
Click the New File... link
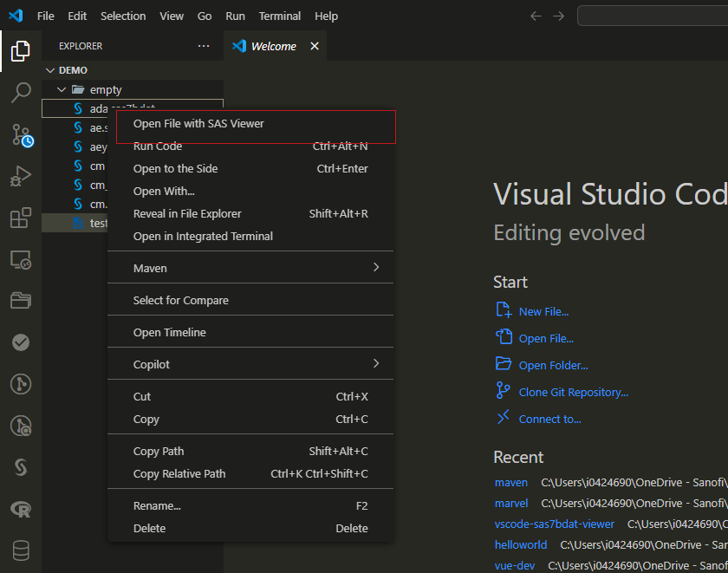[x=543, y=311]
